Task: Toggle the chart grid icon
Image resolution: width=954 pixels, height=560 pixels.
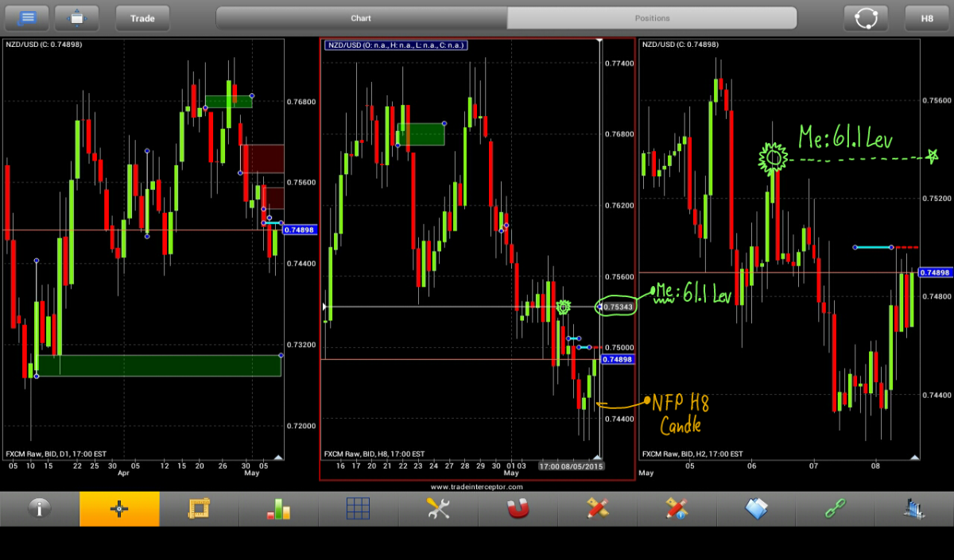Action: (358, 508)
